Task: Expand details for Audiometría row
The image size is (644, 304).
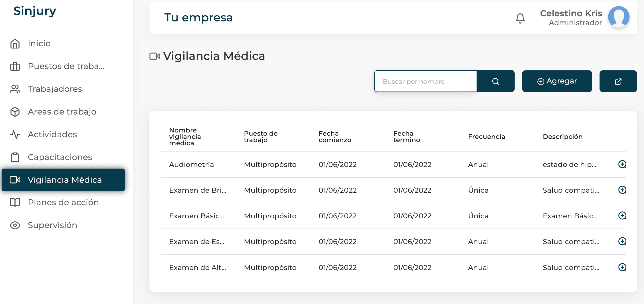Action: [622, 164]
